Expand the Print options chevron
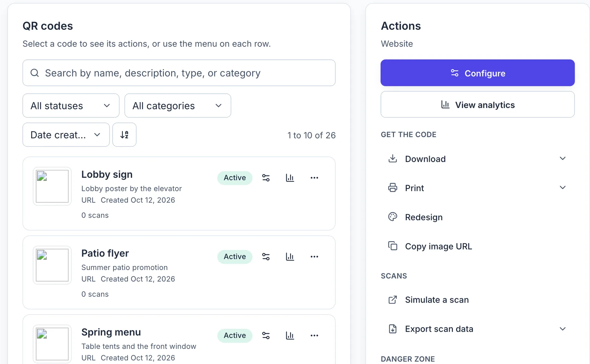Screen dimensions: 590x364 tap(563, 188)
